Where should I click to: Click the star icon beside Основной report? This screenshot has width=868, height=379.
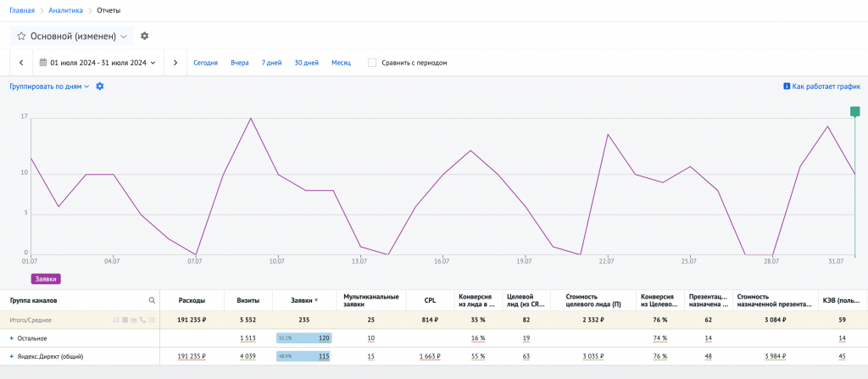[21, 36]
